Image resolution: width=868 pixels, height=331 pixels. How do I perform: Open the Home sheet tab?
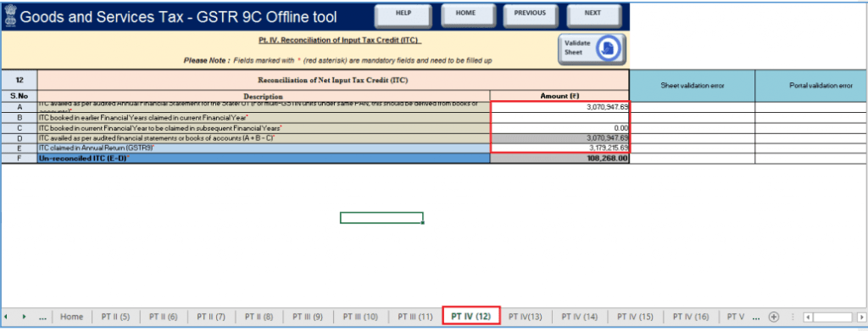tap(71, 317)
